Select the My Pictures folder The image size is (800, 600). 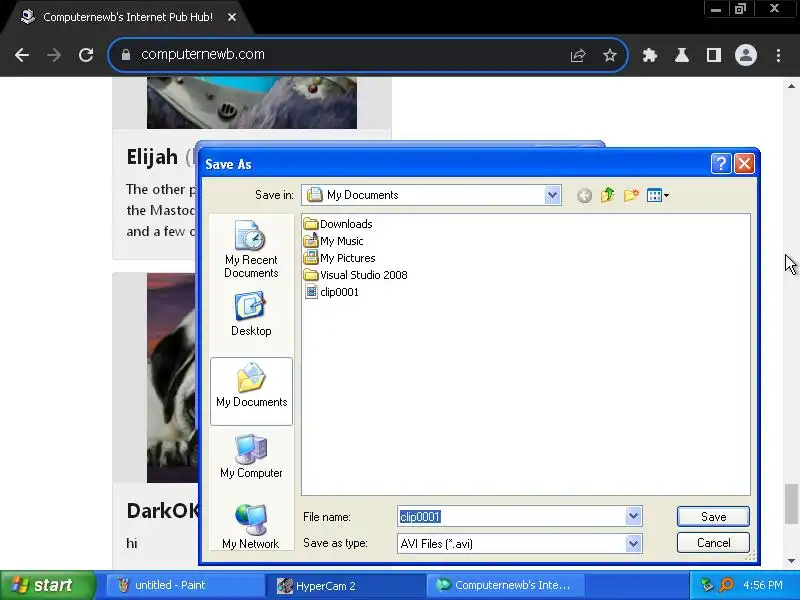[339, 258]
